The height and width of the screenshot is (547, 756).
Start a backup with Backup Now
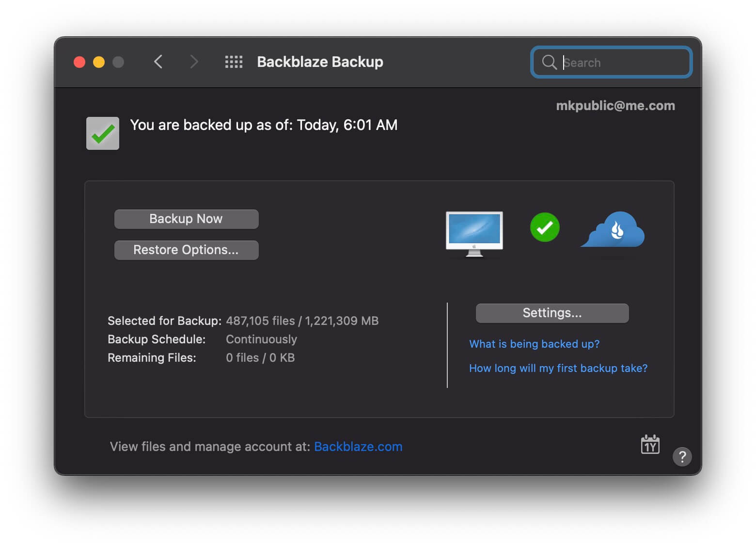coord(186,219)
